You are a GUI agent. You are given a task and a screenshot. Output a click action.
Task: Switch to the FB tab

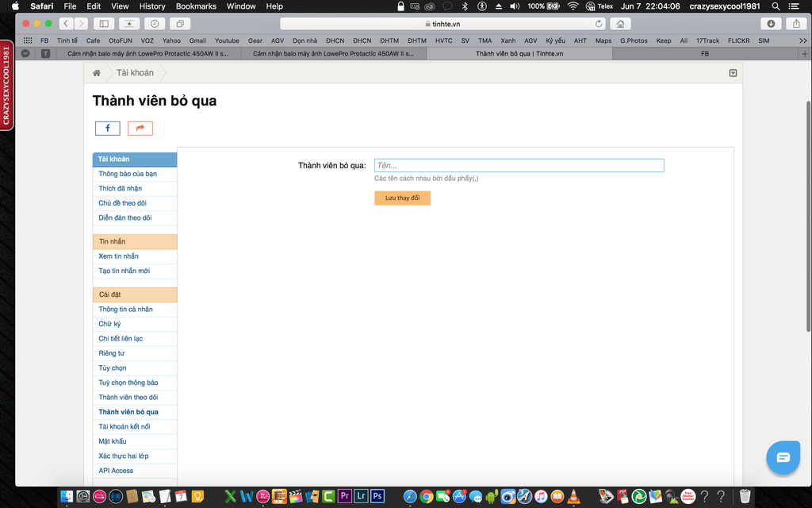(x=705, y=53)
